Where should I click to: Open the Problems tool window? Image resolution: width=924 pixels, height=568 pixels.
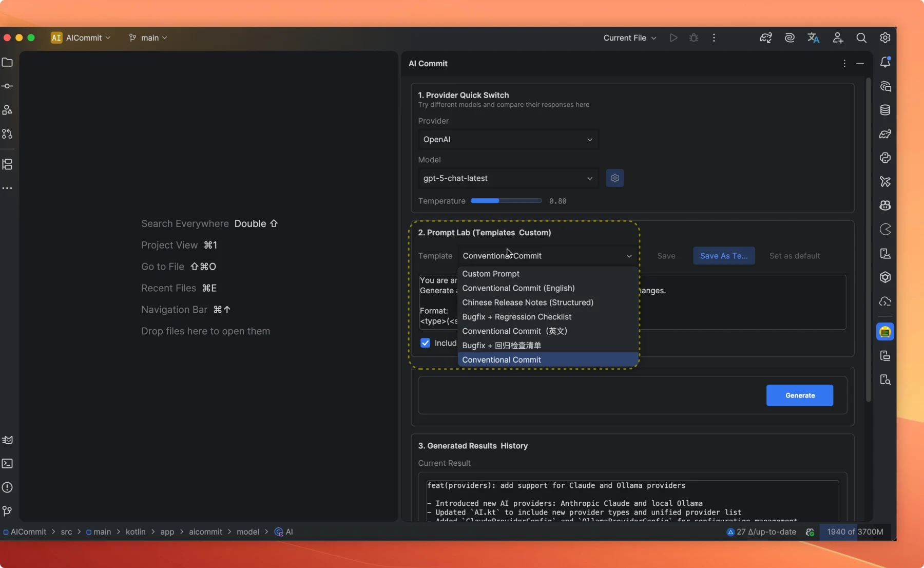click(x=8, y=488)
